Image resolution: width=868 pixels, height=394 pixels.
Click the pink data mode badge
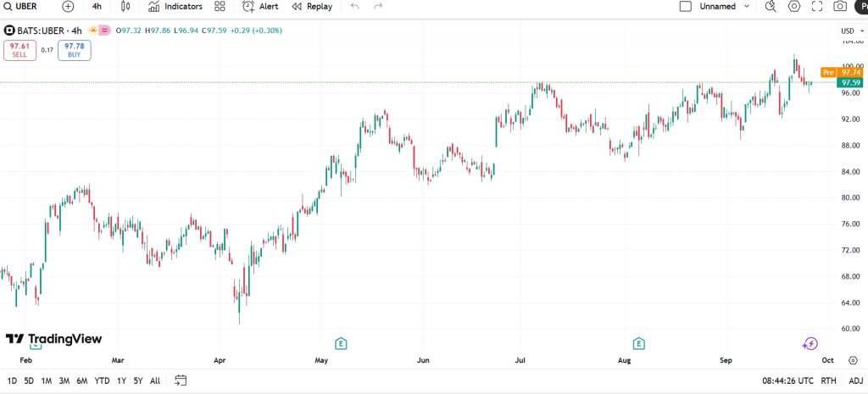coord(104,31)
